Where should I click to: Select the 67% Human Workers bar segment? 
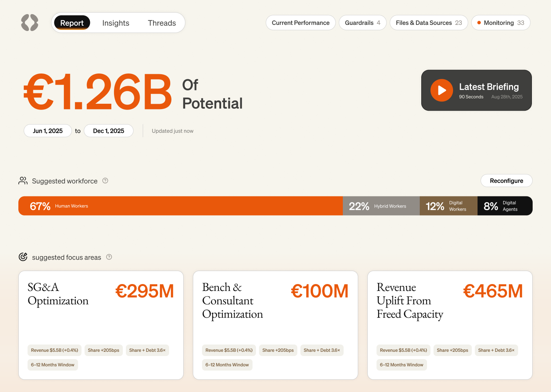click(x=181, y=206)
